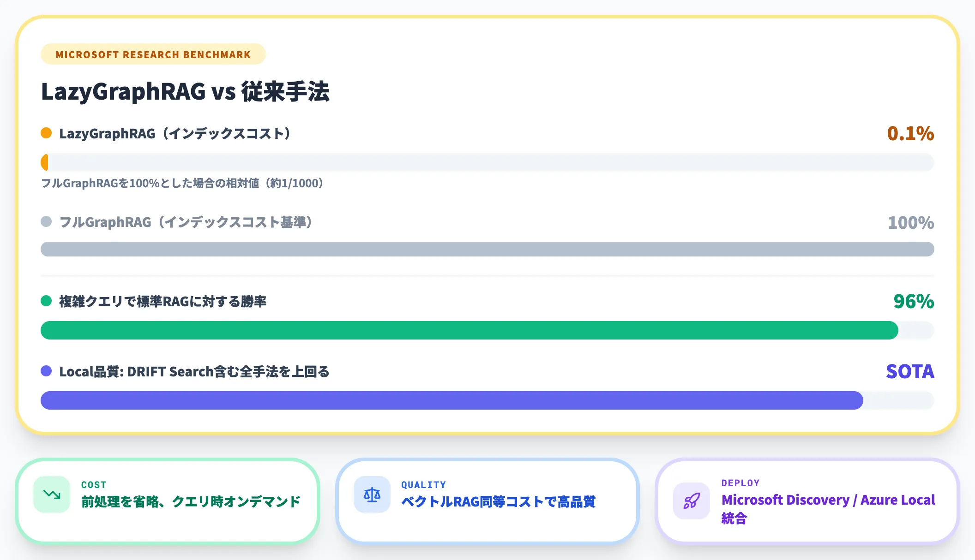
Task: Click the 0.1% orange progress bar
Action: coord(487,162)
